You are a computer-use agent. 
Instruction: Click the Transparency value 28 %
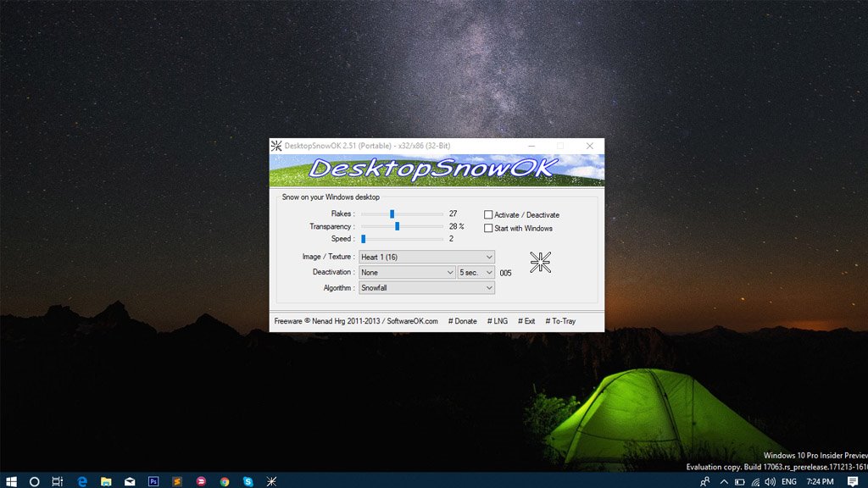pyautogui.click(x=457, y=226)
